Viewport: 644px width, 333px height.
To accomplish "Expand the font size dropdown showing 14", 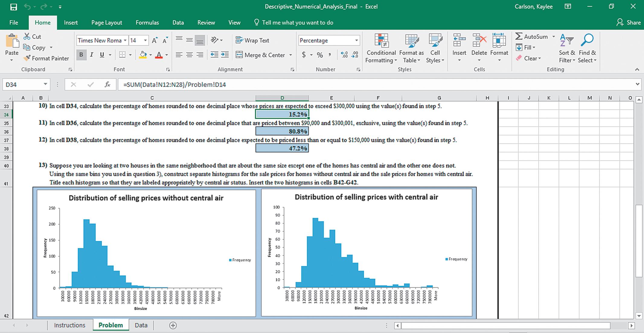I will click(145, 40).
